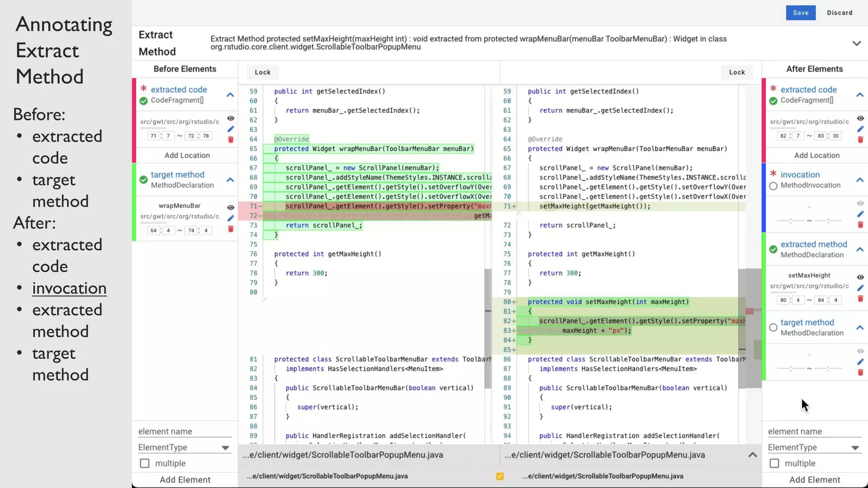The height and width of the screenshot is (488, 868).
Task: Delete setMaxHeight location trash icon
Action: 860,298
